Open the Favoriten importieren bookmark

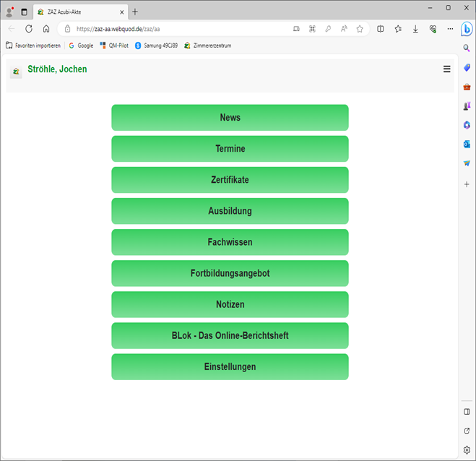33,46
